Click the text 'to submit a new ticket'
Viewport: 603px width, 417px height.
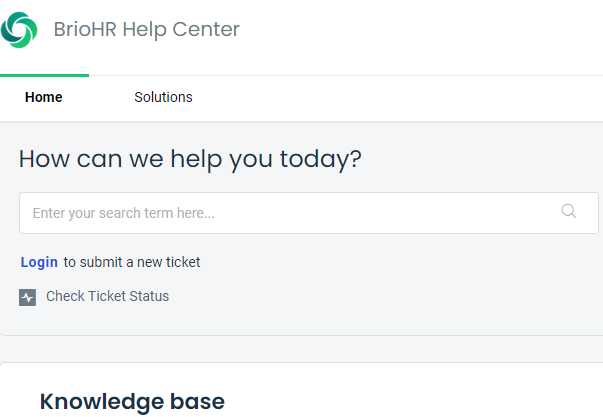click(x=132, y=262)
